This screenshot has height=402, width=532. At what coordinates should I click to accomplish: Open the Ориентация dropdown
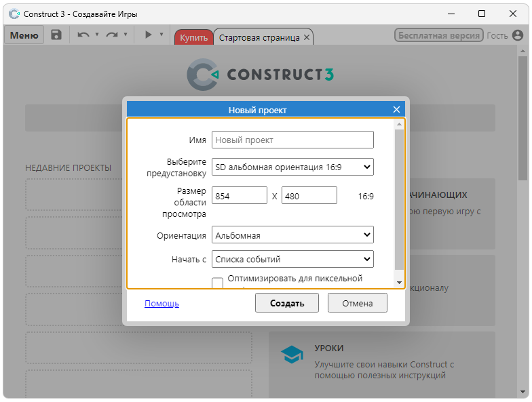(292, 235)
